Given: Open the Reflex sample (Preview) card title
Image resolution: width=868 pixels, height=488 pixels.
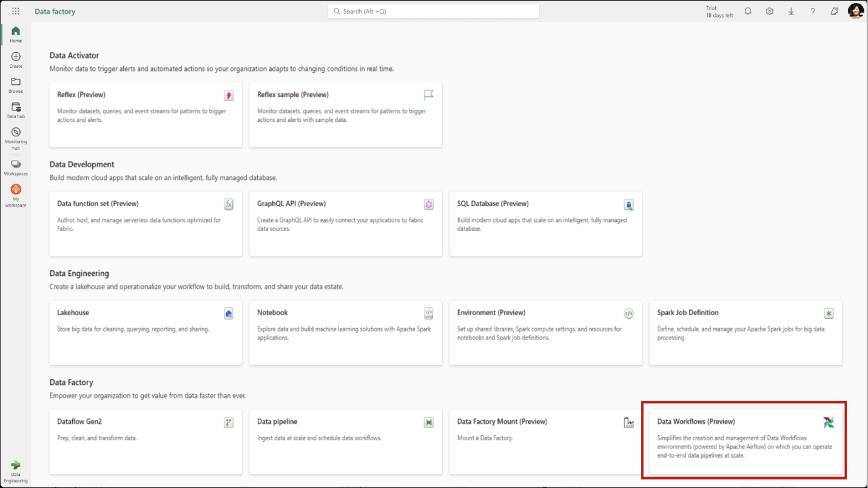Looking at the screenshot, I should 293,95.
